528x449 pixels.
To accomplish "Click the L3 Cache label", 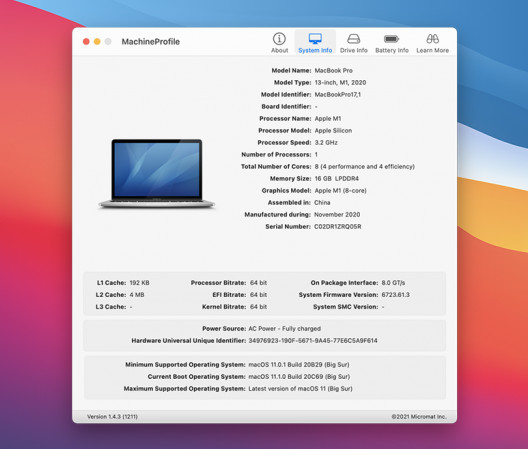I will click(x=111, y=307).
